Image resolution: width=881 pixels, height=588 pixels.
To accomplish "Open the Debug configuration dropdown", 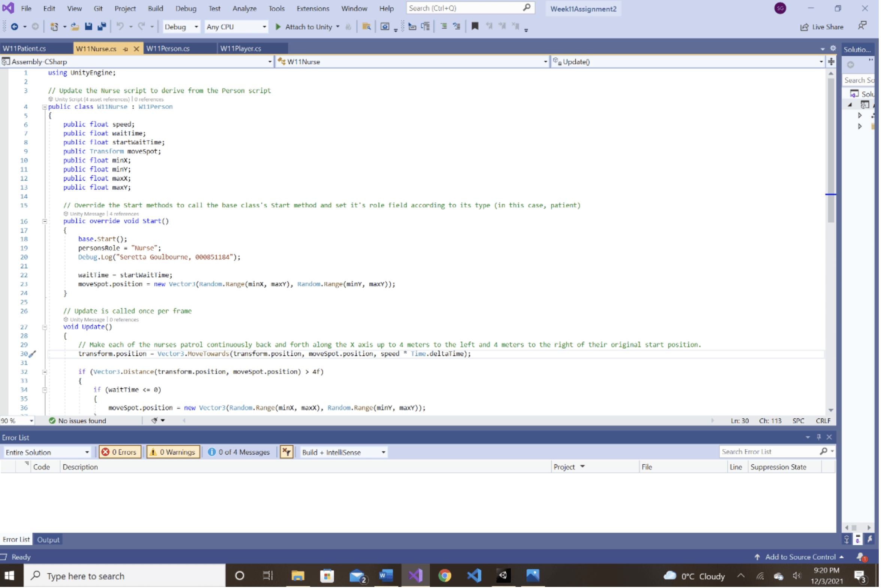I will pyautogui.click(x=182, y=27).
